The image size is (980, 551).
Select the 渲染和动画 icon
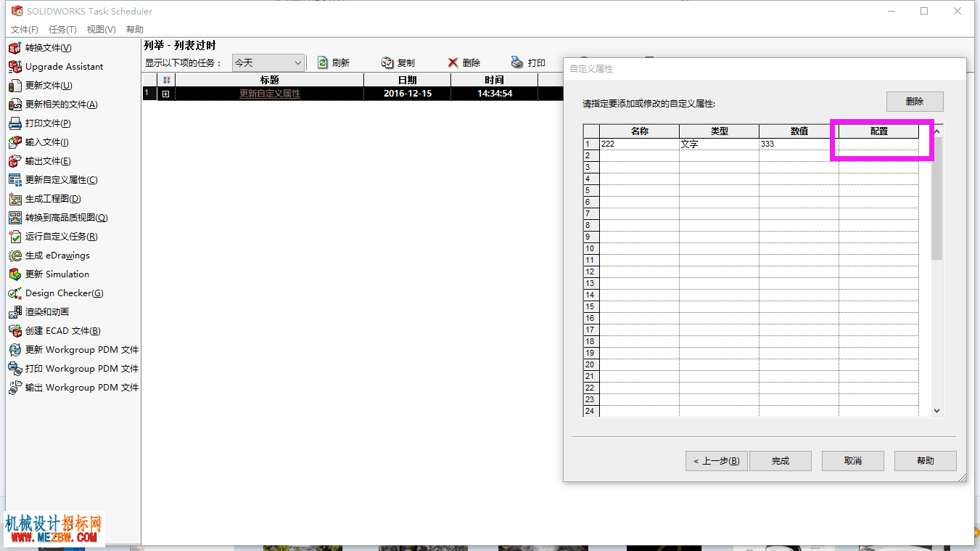(x=15, y=312)
